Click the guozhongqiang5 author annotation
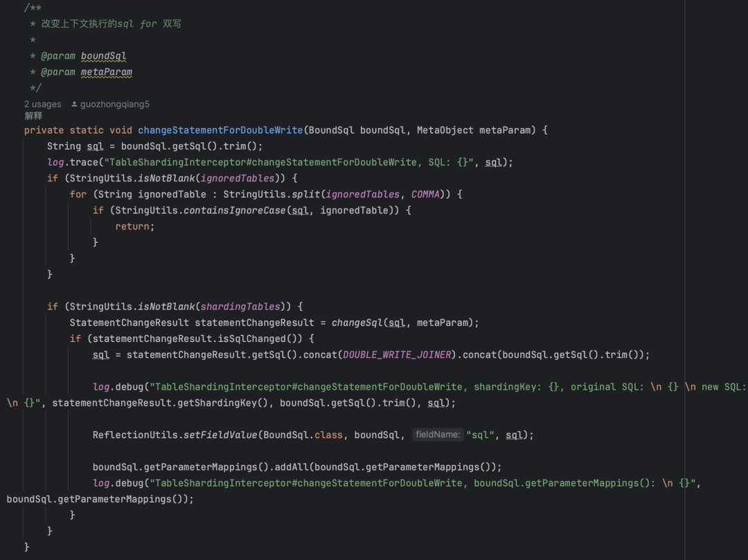The width and height of the screenshot is (748, 560). [x=114, y=104]
